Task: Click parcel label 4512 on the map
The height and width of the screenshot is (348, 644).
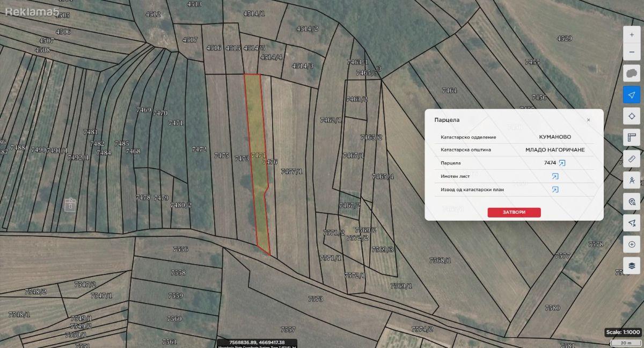Action: click(153, 14)
